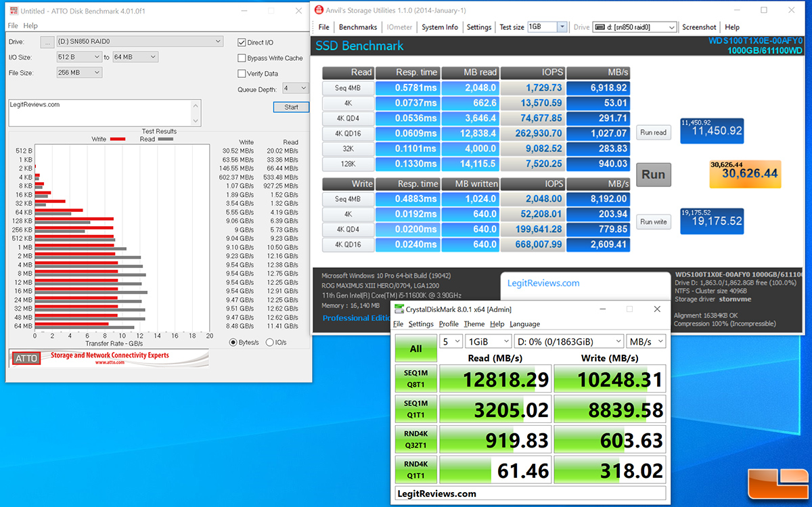Click Anvil's Seq 4MB read test button

pyautogui.click(x=348, y=88)
